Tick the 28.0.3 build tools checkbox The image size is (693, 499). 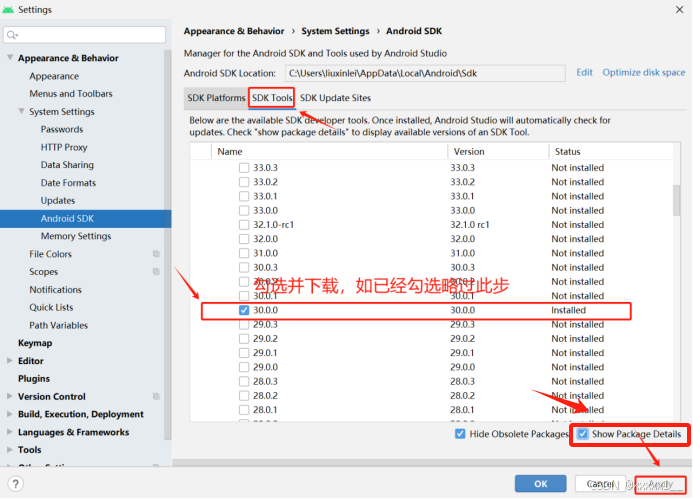click(244, 381)
